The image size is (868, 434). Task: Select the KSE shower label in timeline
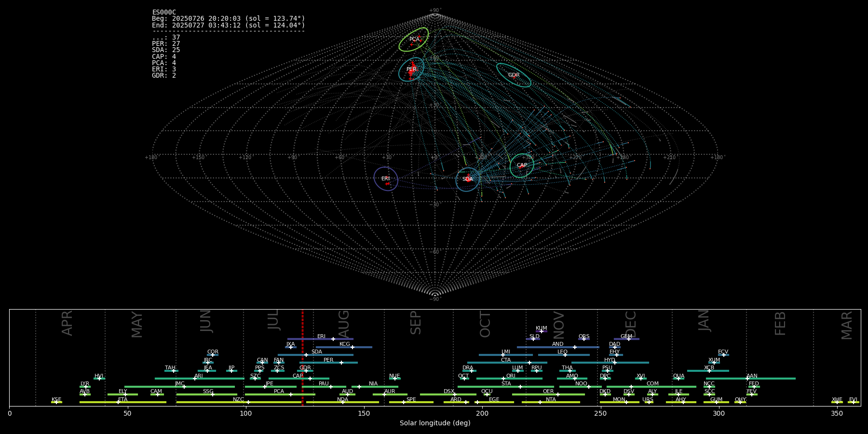coord(56,400)
